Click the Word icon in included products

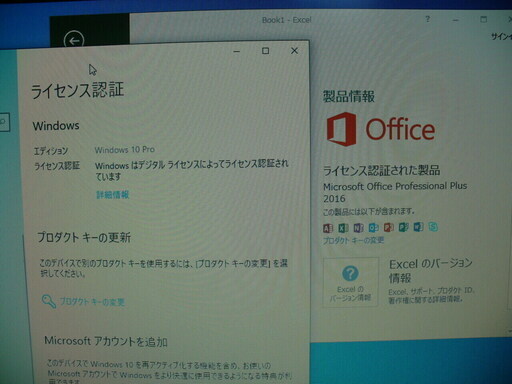pyautogui.click(x=419, y=227)
